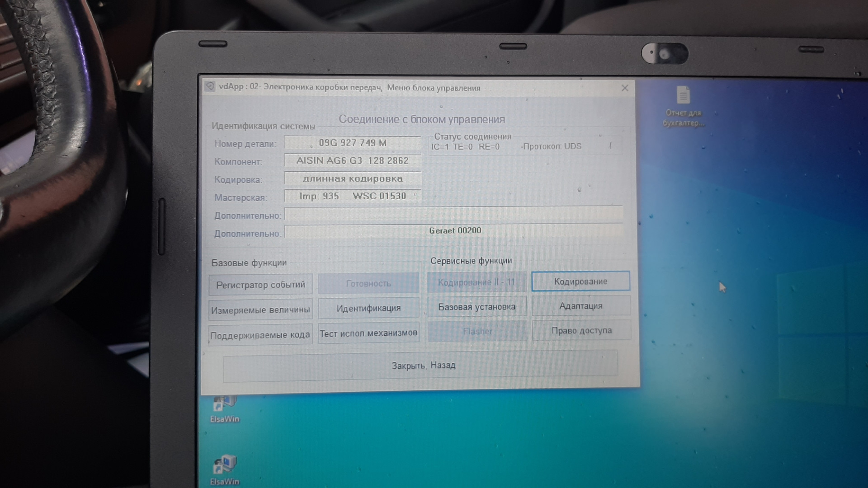Viewport: 868px width, 488px height.
Task: Open Поддерживаемые кода list
Action: (x=260, y=335)
